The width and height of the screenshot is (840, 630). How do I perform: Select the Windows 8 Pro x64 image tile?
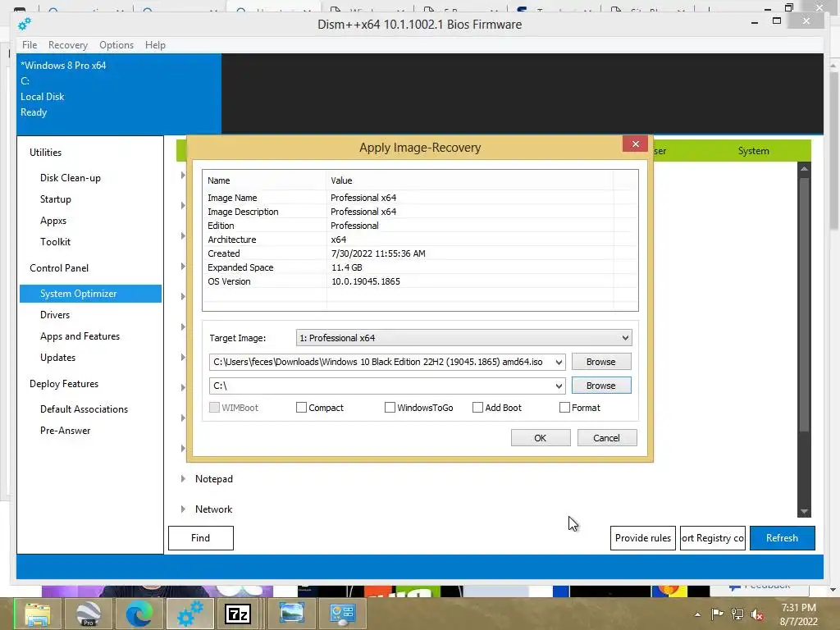pos(119,94)
